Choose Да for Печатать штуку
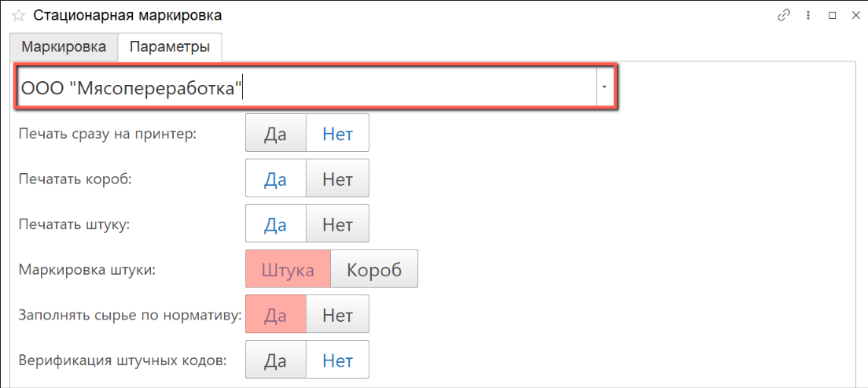 (x=275, y=224)
